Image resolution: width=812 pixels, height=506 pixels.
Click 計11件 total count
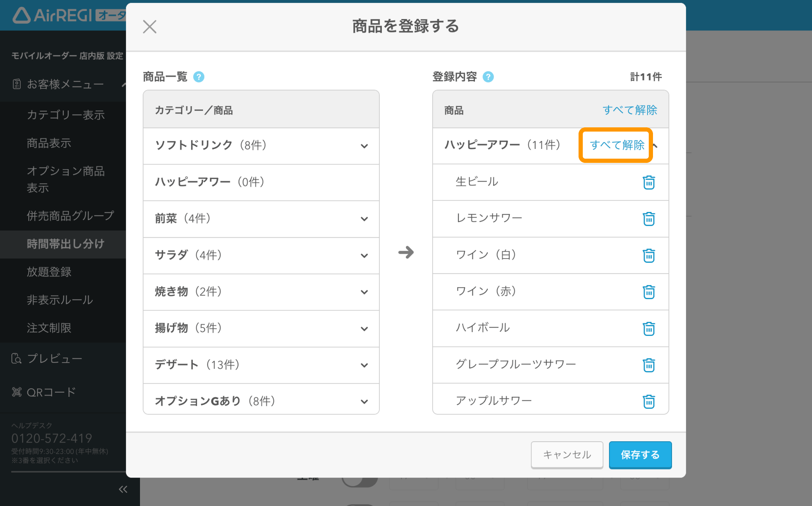coord(646,77)
